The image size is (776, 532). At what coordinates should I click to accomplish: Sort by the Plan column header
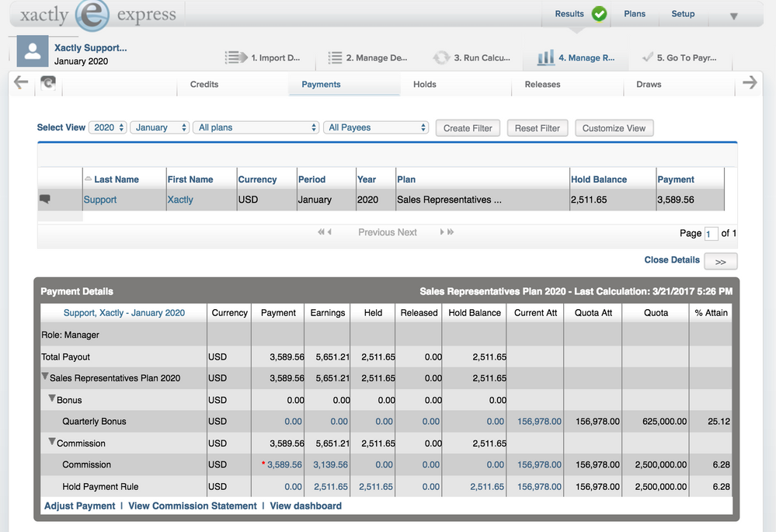[405, 179]
